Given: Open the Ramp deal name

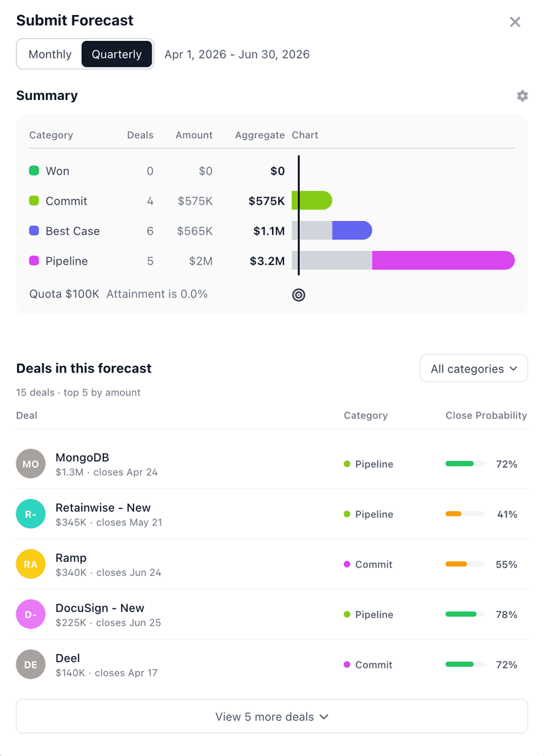Looking at the screenshot, I should [x=71, y=558].
